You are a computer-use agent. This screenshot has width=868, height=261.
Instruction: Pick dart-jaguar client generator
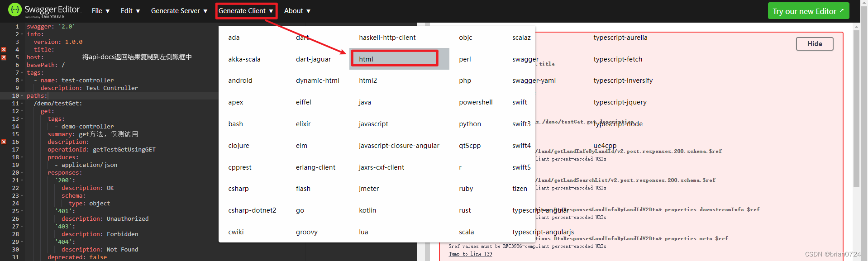coord(313,59)
